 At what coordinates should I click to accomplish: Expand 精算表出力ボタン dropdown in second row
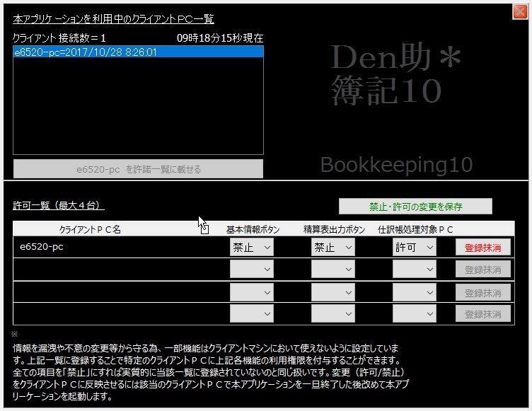click(332, 270)
